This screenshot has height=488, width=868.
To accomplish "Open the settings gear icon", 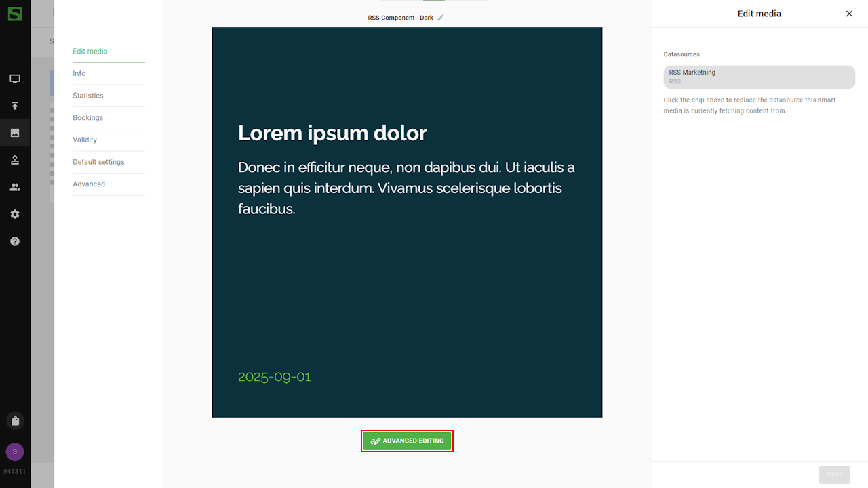I will 15,214.
